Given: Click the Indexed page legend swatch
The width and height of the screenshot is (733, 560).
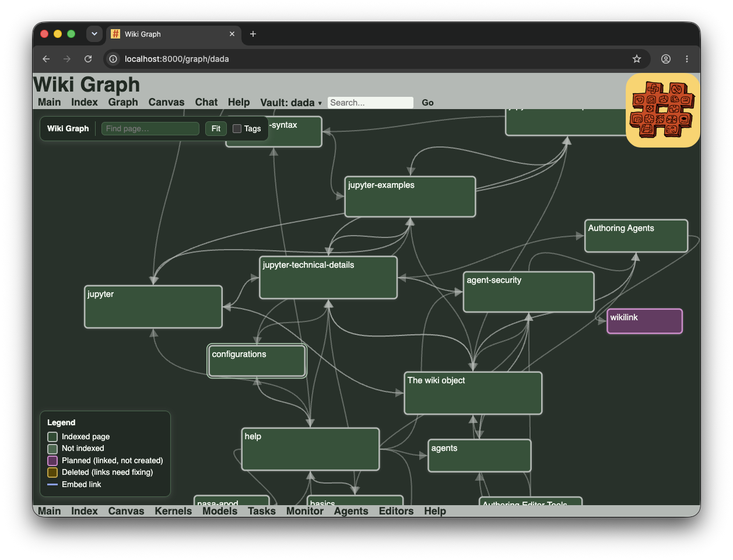Looking at the screenshot, I should [52, 437].
